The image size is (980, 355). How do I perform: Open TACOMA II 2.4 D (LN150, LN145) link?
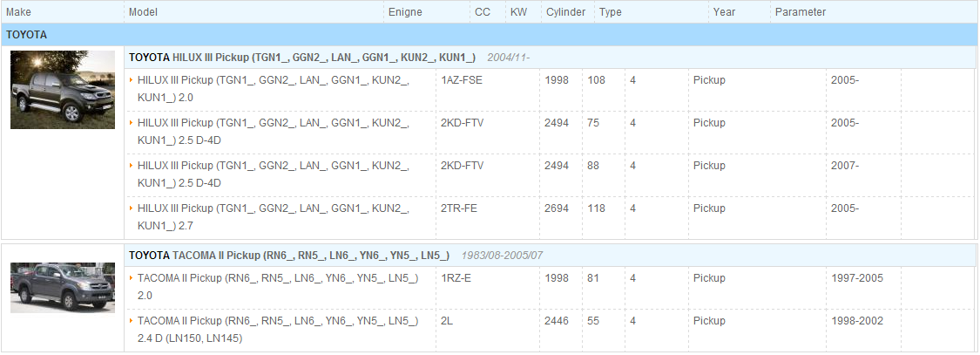278,330
